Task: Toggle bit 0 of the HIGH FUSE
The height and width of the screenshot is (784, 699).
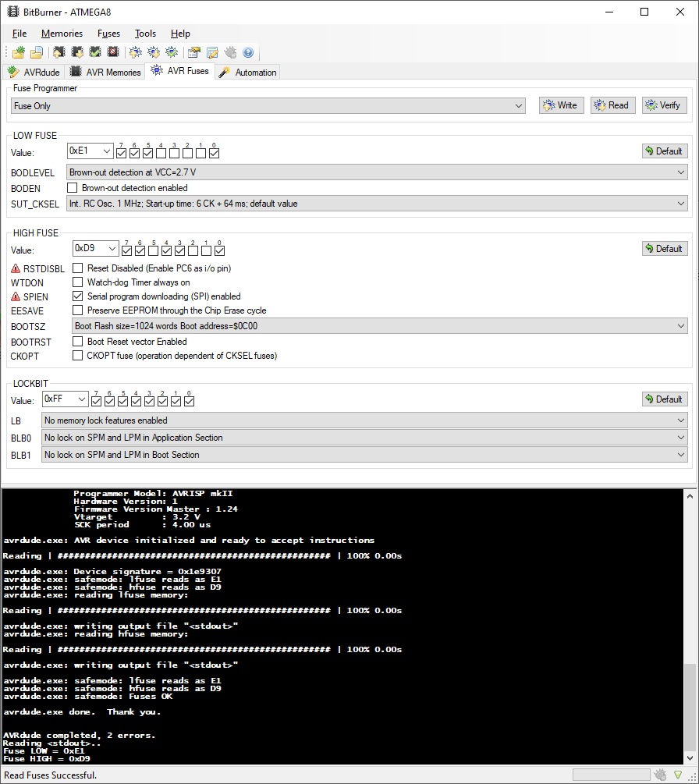Action: 219,250
